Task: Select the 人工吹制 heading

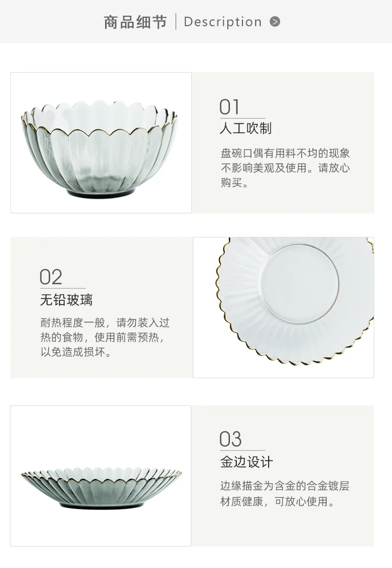Action: point(246,128)
